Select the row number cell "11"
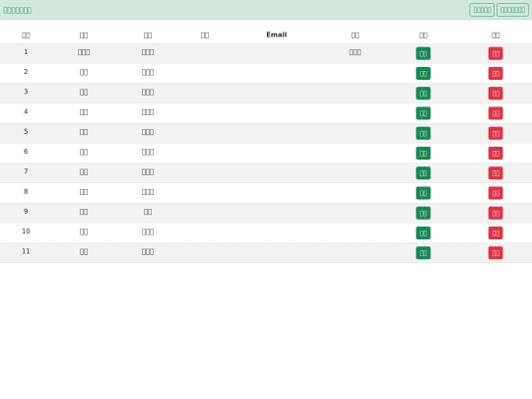Viewport: 532px width, 399px height. coord(26,251)
